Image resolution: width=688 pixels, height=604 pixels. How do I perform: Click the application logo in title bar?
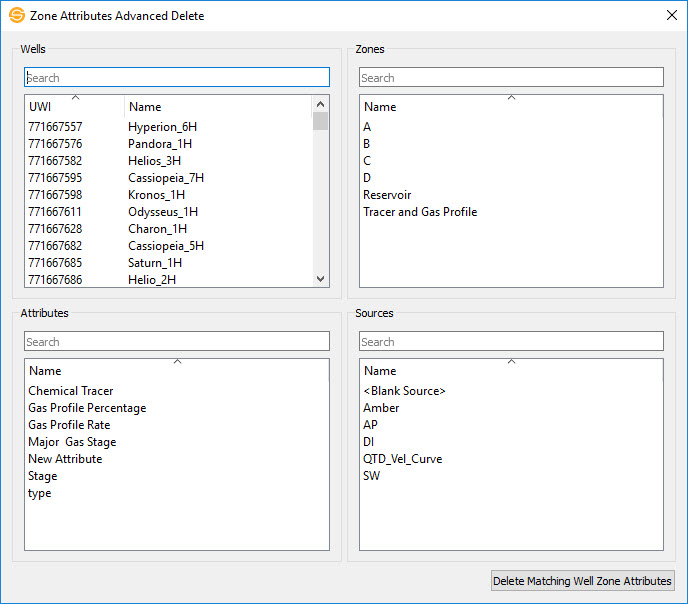pyautogui.click(x=17, y=16)
